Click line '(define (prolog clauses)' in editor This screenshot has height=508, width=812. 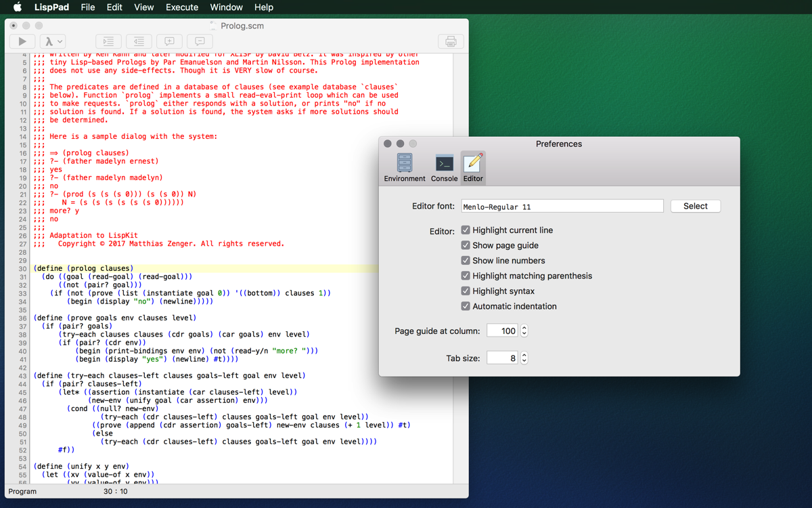[x=83, y=268]
